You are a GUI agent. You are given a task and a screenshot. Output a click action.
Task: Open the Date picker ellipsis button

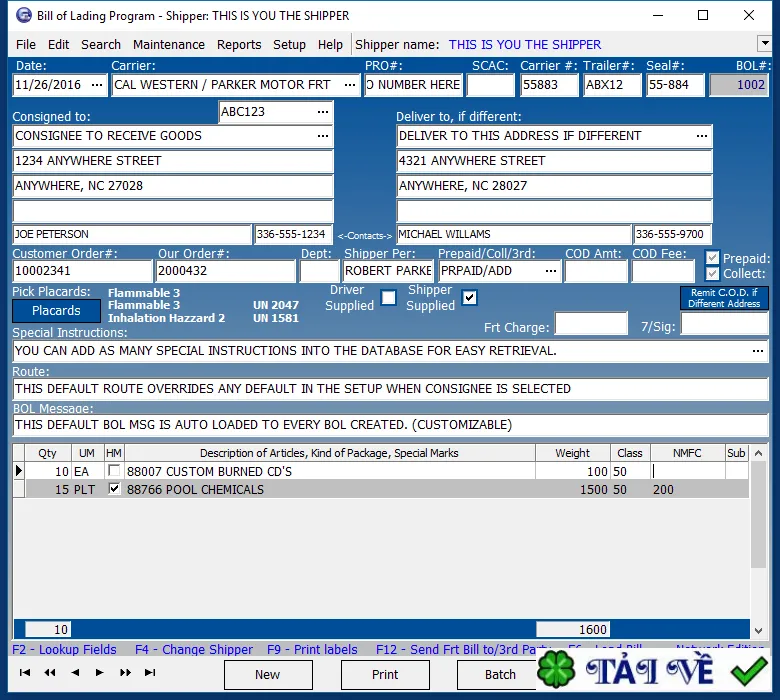[96, 85]
